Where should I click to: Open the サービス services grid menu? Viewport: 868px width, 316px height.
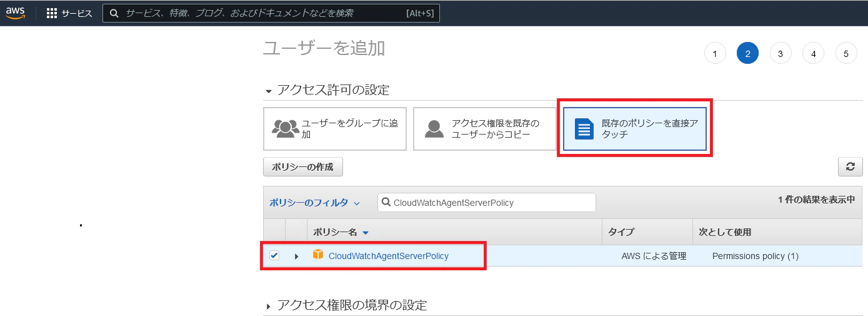[69, 13]
